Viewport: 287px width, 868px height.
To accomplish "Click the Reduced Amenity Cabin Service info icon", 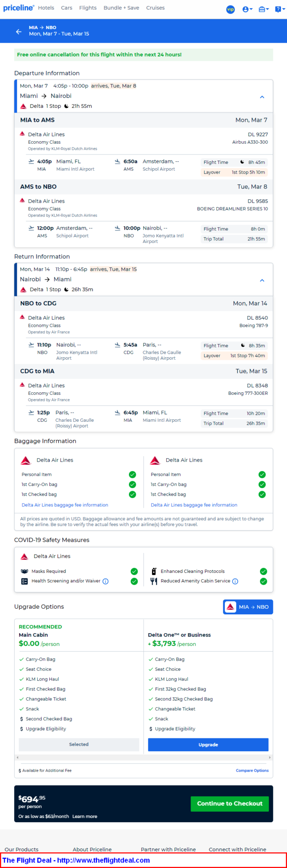I will tap(235, 581).
